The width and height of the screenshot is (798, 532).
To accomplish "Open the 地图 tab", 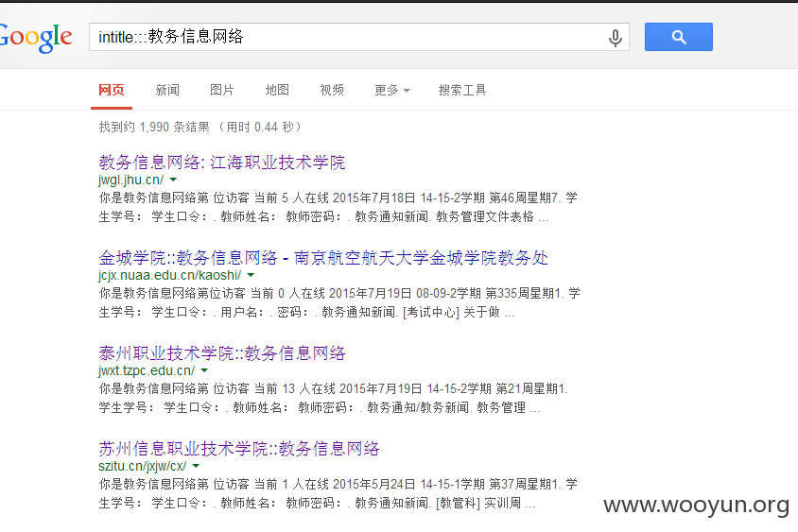I will pos(277,90).
